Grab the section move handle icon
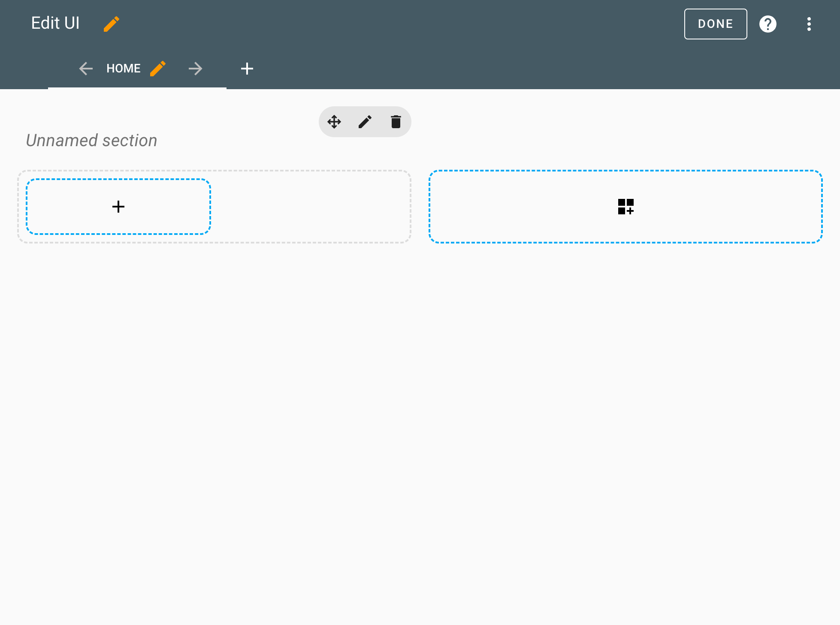Viewport: 840px width, 625px height. point(334,122)
